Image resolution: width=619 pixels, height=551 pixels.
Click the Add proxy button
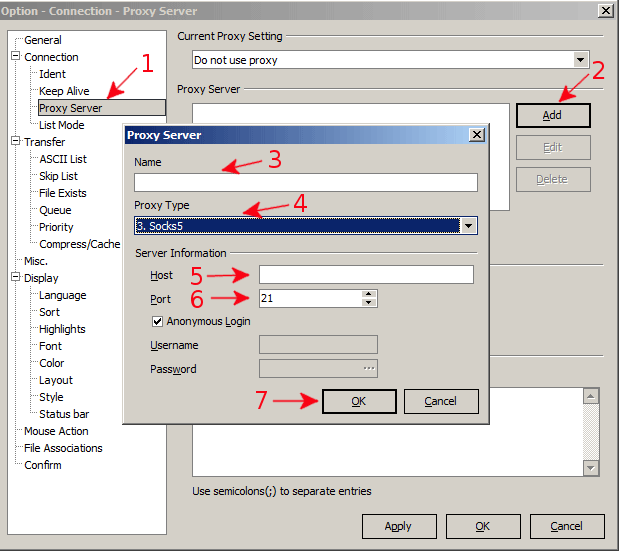553,115
